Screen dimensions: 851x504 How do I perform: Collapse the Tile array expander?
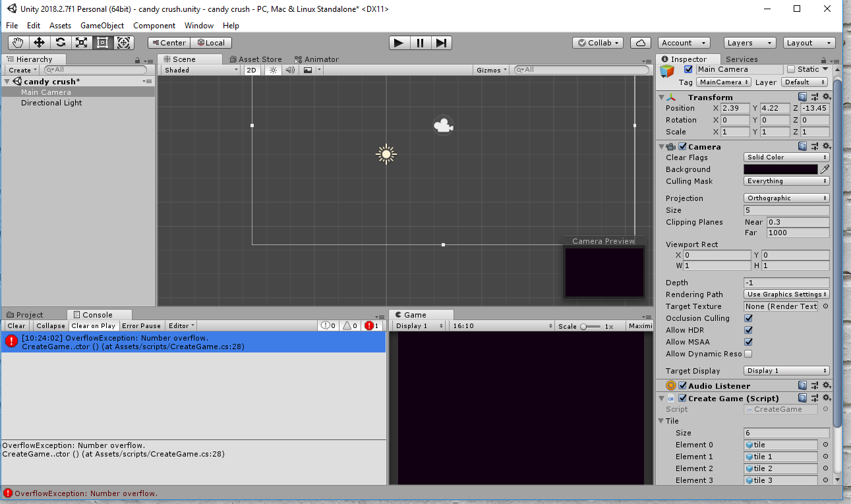click(661, 421)
